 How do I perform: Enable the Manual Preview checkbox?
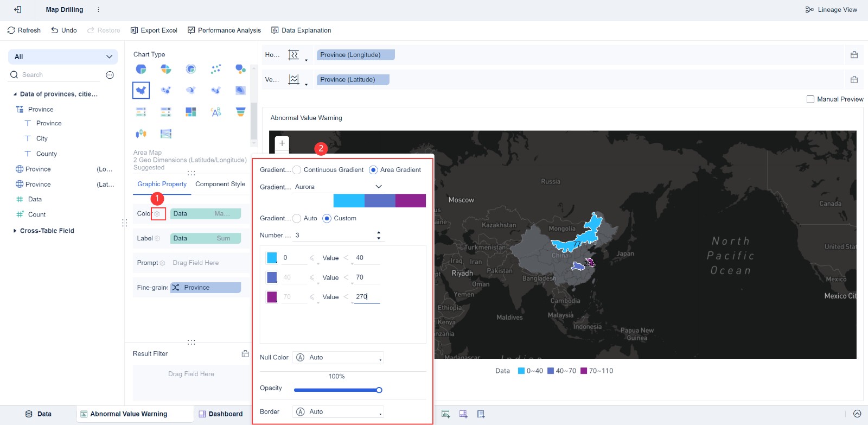810,99
